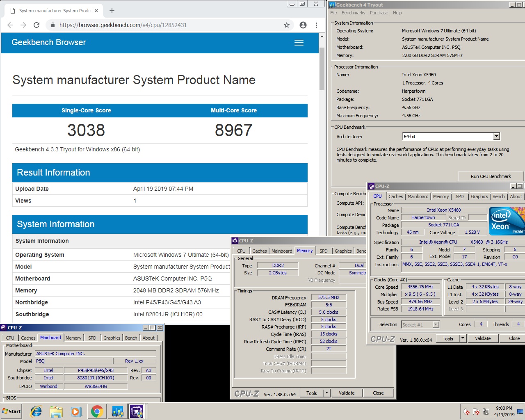Click the FSB:DRAM ratio 5:6 field
The image size is (525, 420).
[329, 305]
